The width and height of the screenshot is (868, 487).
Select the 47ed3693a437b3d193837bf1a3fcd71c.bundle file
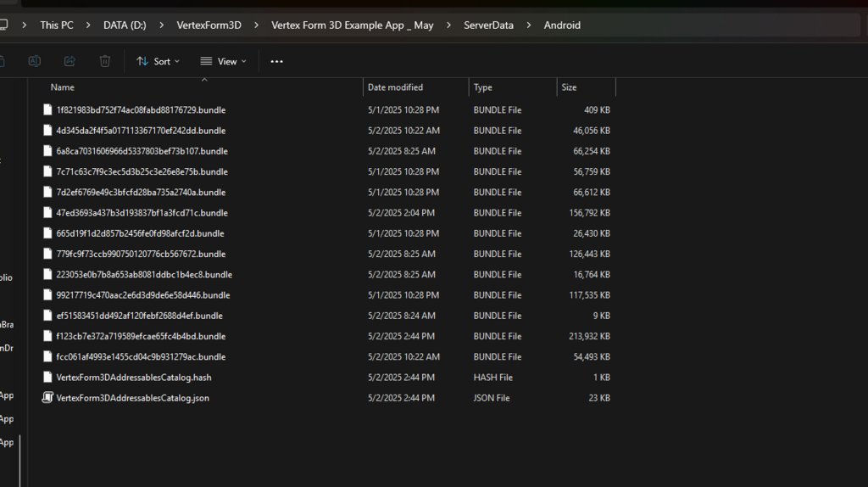(142, 213)
